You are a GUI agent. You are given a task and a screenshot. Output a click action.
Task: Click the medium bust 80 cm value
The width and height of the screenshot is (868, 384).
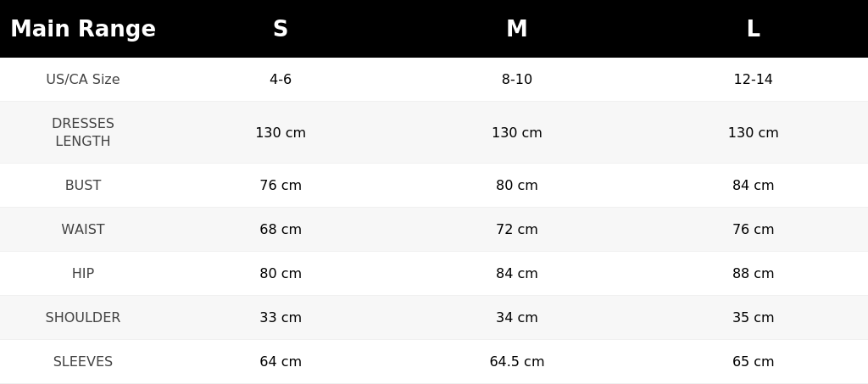[x=517, y=186]
